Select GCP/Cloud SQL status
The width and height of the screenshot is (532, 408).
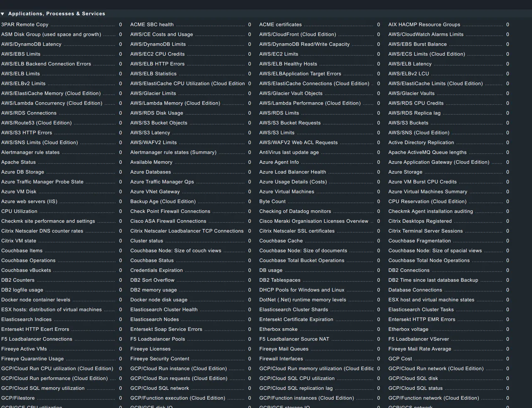(415, 388)
